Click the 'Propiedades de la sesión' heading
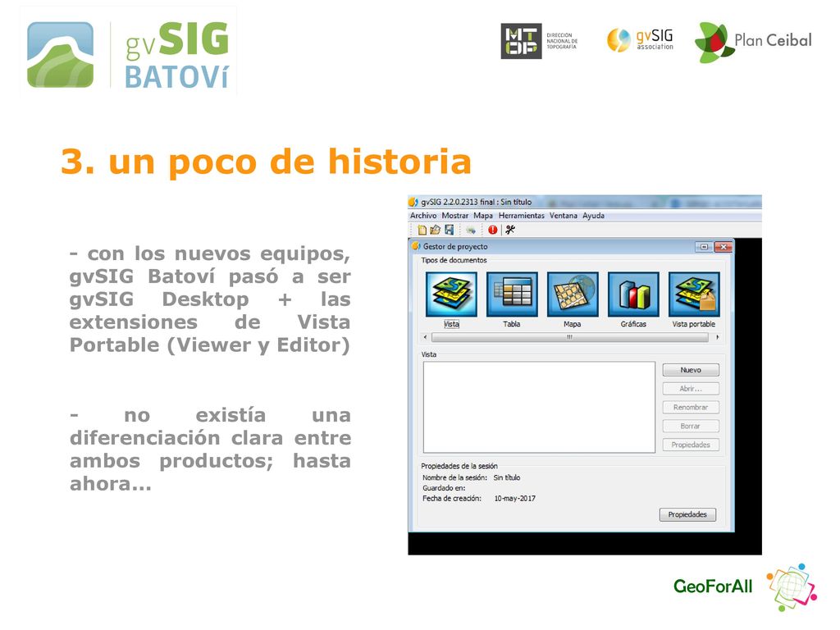 point(459,466)
